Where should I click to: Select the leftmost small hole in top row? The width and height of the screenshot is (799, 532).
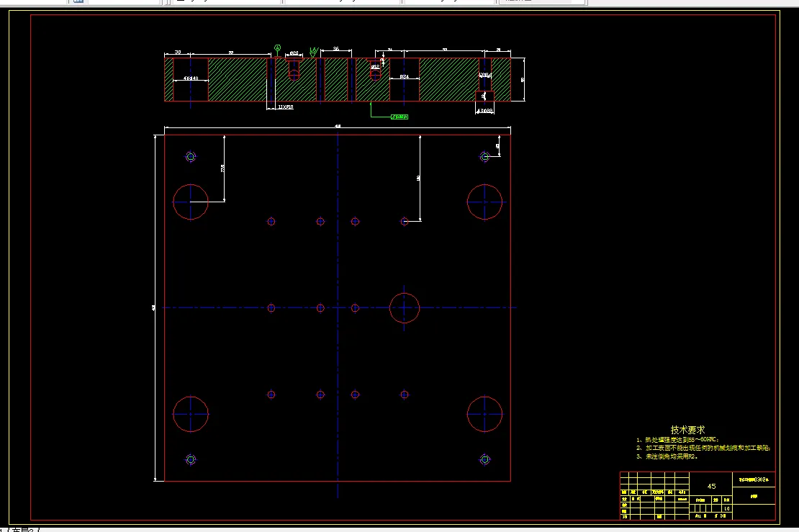pyautogui.click(x=271, y=221)
